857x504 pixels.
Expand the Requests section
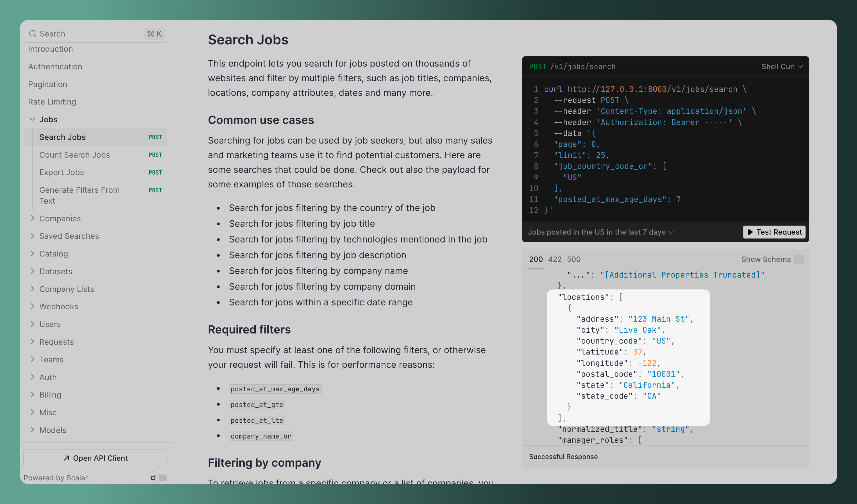[x=32, y=341]
